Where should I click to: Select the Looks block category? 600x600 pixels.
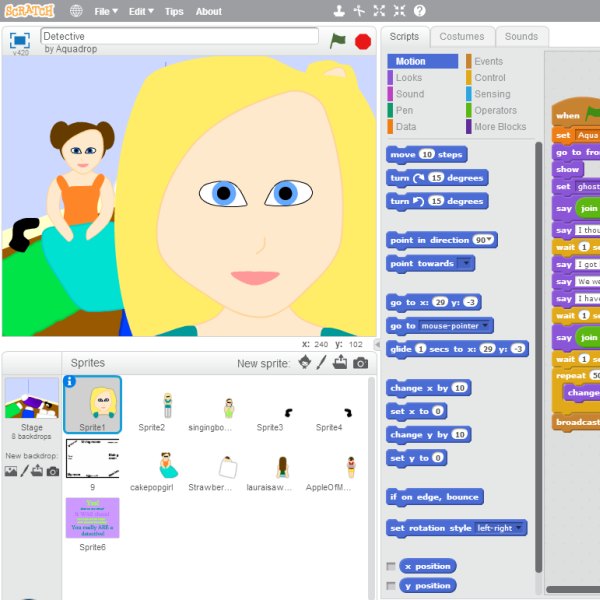pyautogui.click(x=409, y=78)
